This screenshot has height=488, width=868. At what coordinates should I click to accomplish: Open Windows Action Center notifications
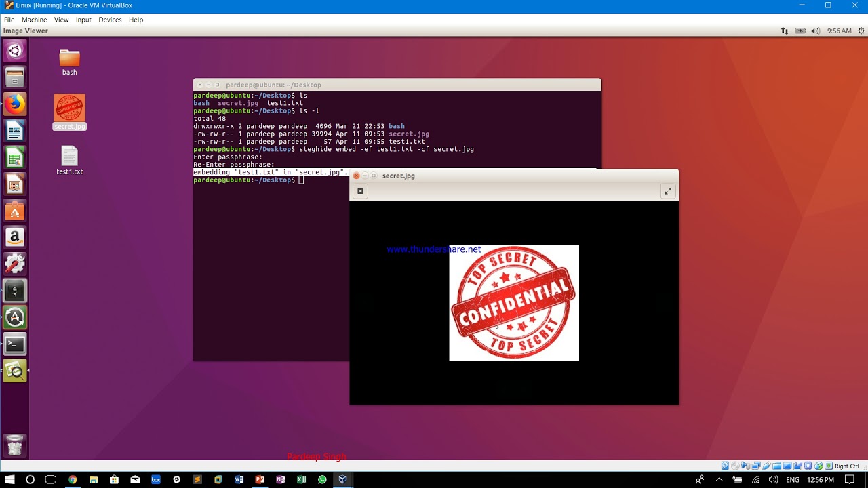[x=850, y=479]
